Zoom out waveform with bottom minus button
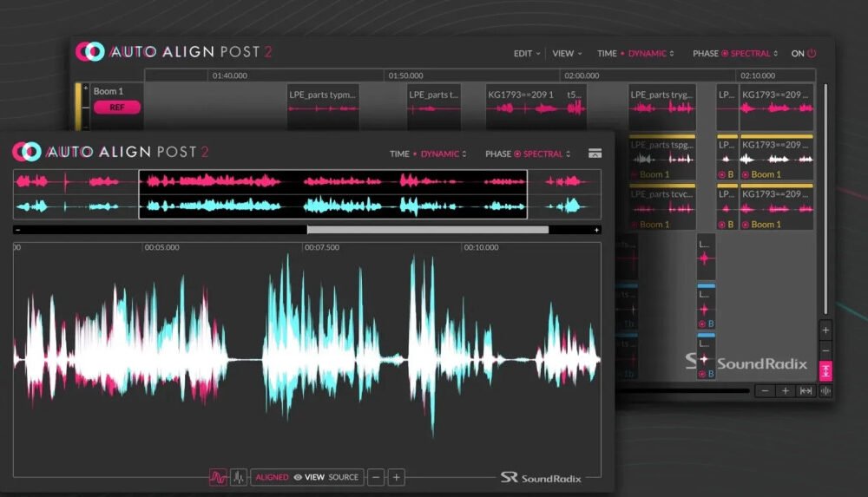This screenshot has height=497, width=868. click(376, 477)
